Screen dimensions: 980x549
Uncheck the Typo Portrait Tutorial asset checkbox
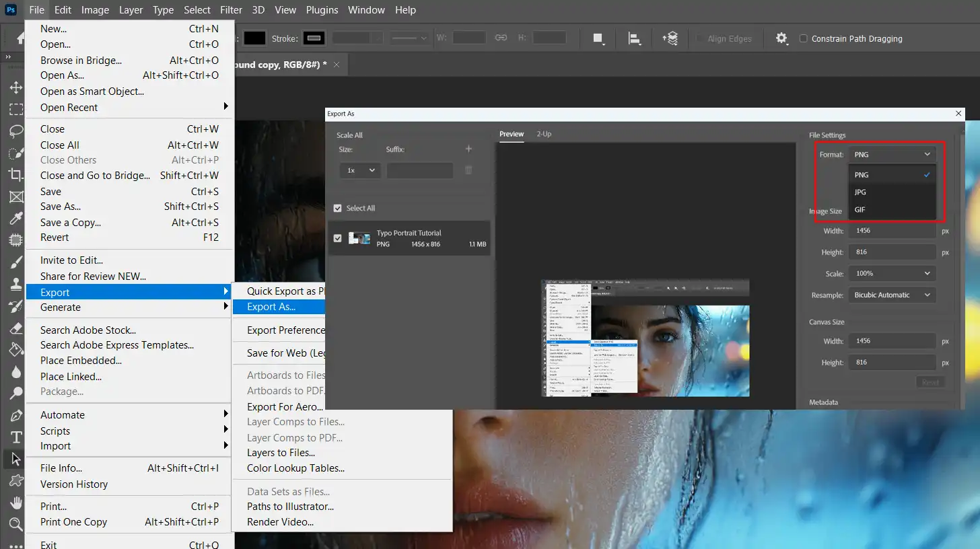coord(338,238)
